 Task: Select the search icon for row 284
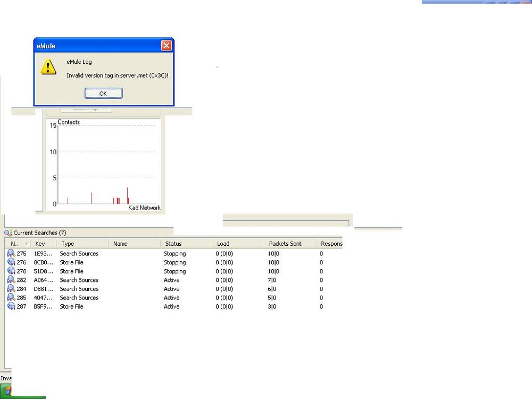[x=11, y=288]
